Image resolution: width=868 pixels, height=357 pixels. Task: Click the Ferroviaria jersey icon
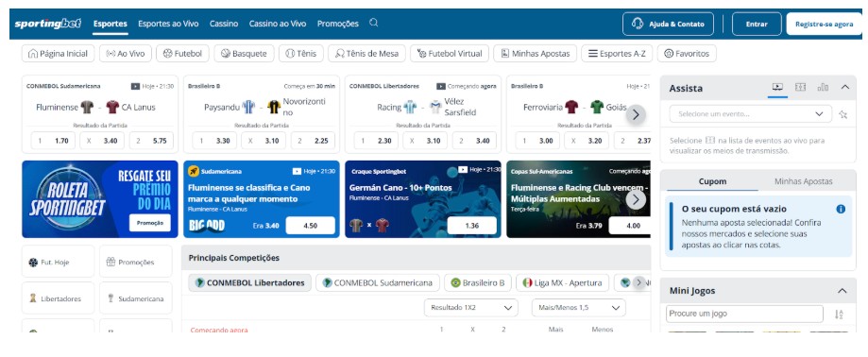[571, 107]
